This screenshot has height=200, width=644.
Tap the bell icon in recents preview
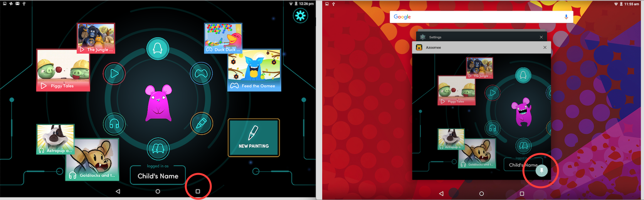coord(523,75)
